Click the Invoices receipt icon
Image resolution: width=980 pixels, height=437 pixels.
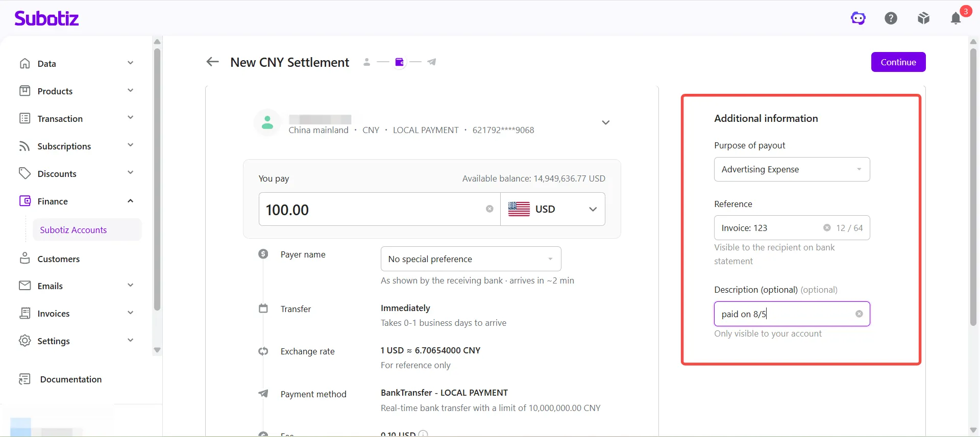point(24,313)
